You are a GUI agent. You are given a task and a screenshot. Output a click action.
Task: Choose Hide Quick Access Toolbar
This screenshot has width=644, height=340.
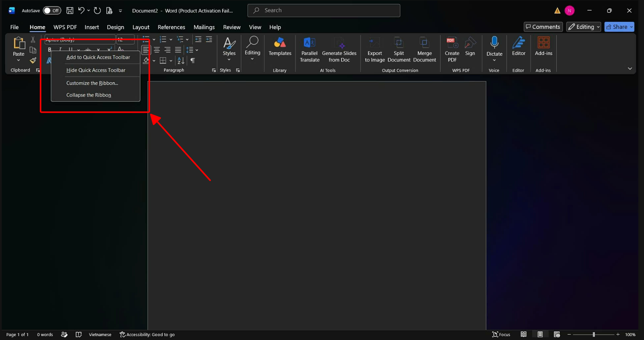(96, 70)
